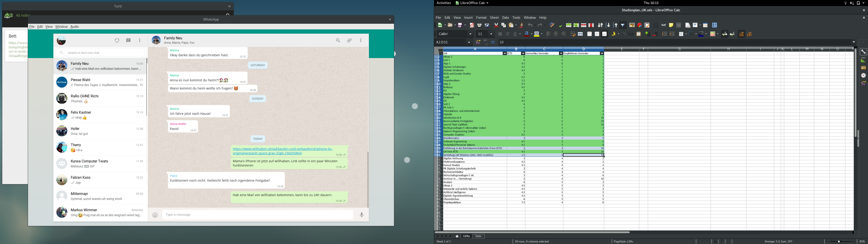
Task: Click the Clone Formatting paintbrush icon
Action: pos(522,25)
